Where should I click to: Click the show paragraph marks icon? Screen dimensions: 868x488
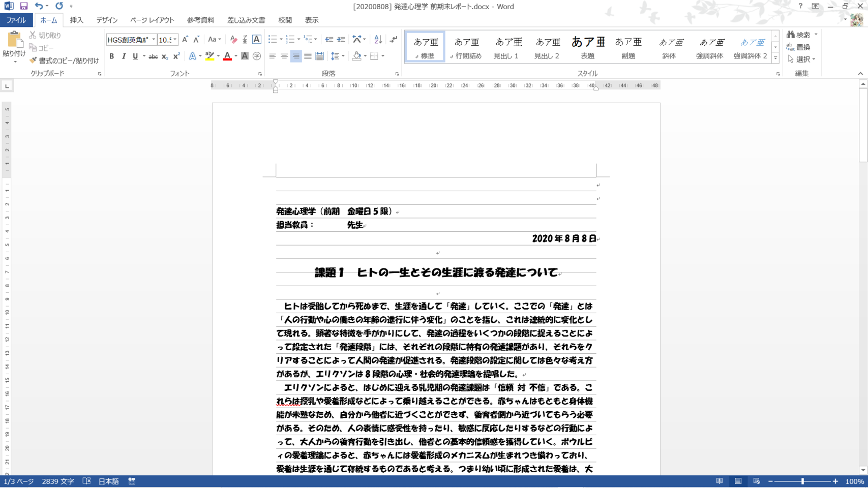394,40
